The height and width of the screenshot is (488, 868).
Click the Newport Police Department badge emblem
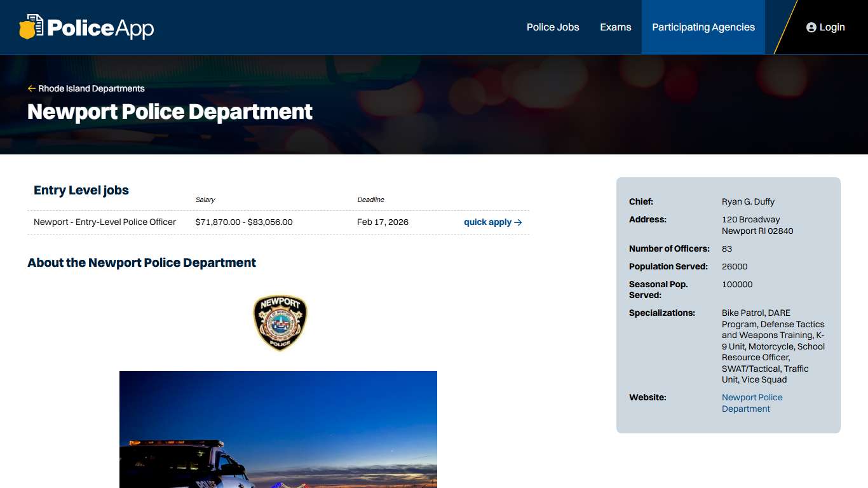point(279,322)
